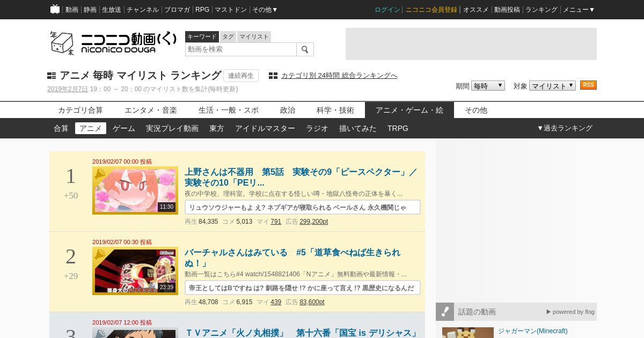
Task: Click comment box under バーチャルさんはみている
Action: (303, 288)
